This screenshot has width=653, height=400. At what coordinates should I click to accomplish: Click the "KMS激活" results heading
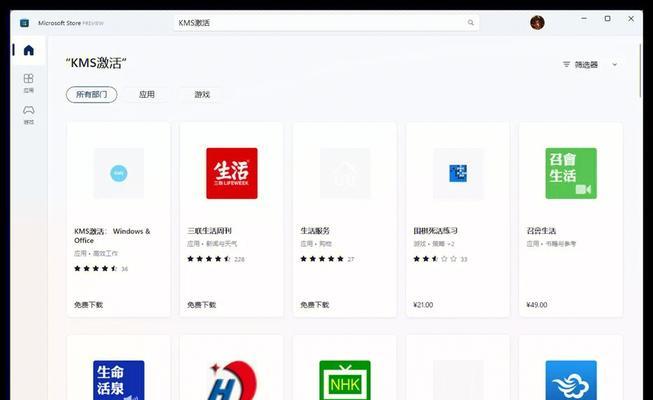(96, 63)
